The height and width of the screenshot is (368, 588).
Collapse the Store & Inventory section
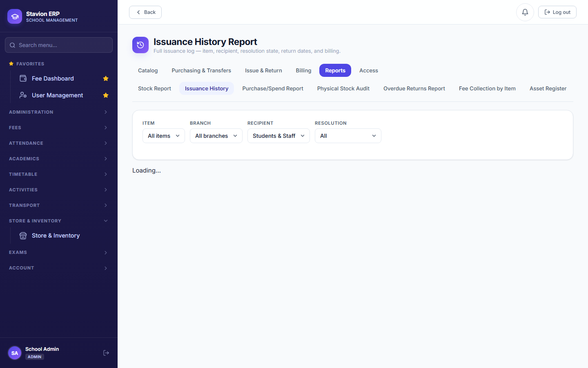(59, 221)
